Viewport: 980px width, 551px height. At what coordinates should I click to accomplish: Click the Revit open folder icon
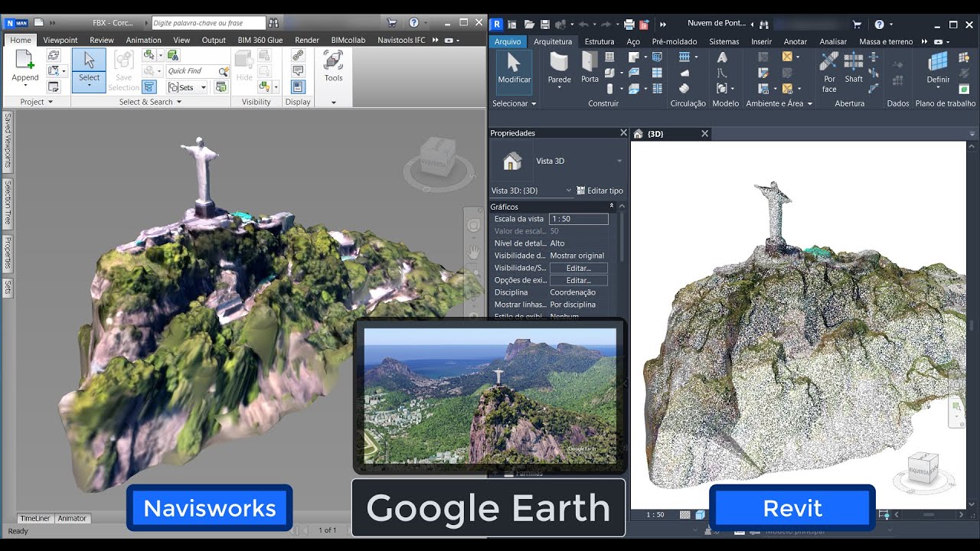(528, 24)
